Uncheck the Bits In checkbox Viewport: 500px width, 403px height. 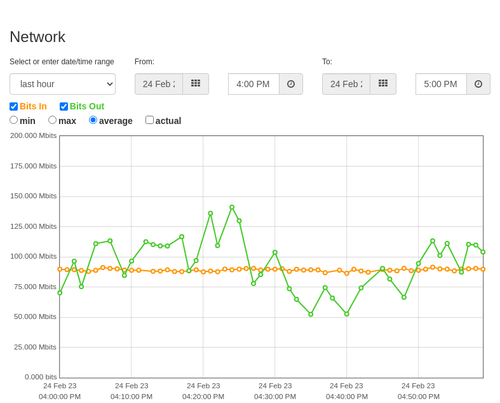pos(14,106)
